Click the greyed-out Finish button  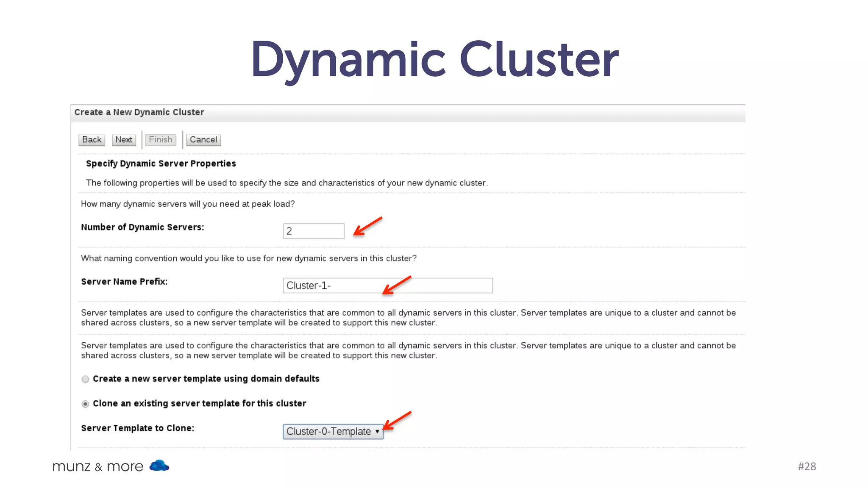coord(161,140)
